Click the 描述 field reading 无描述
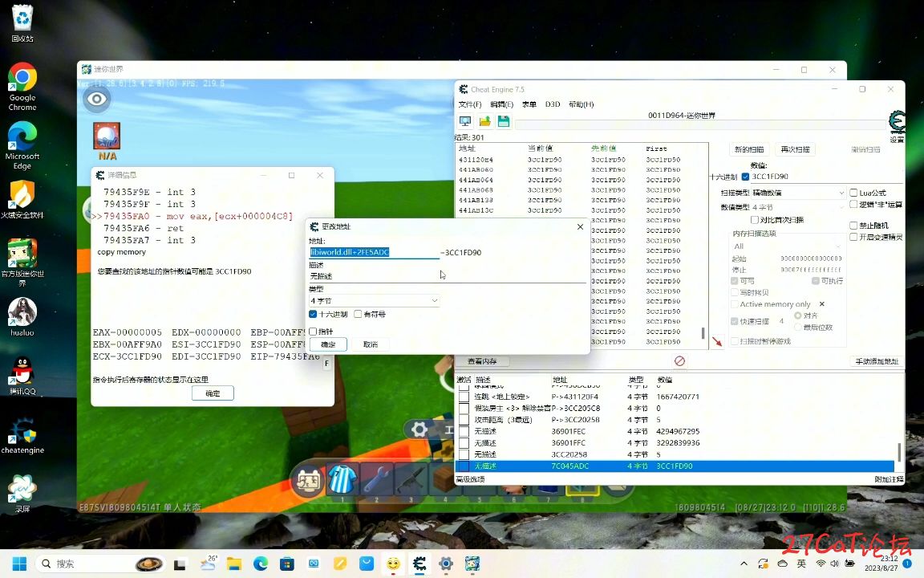 coord(448,276)
